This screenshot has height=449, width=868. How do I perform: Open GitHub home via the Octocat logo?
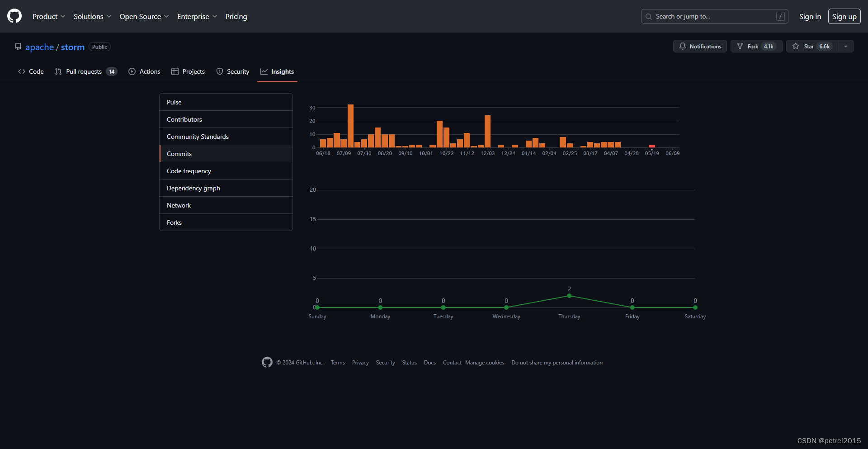pyautogui.click(x=14, y=16)
